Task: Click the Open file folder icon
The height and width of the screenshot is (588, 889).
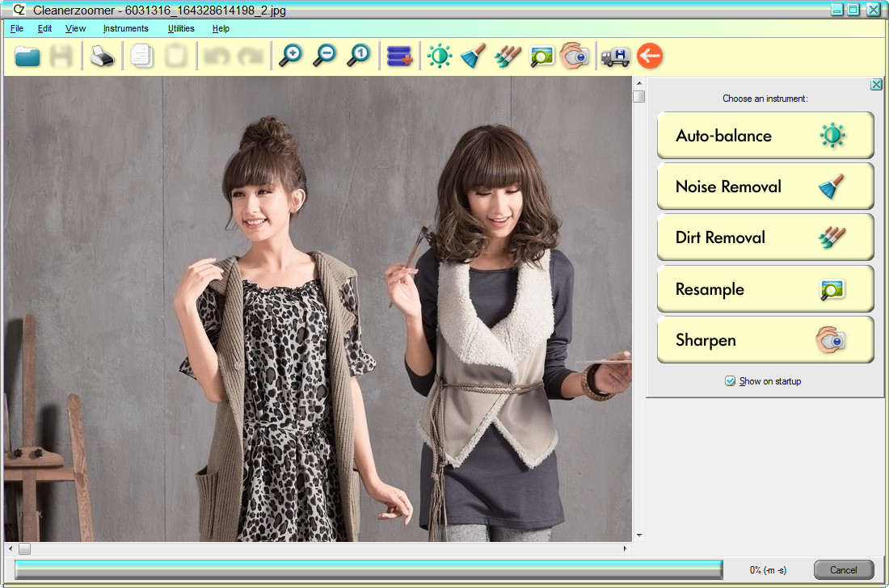Action: (27, 57)
